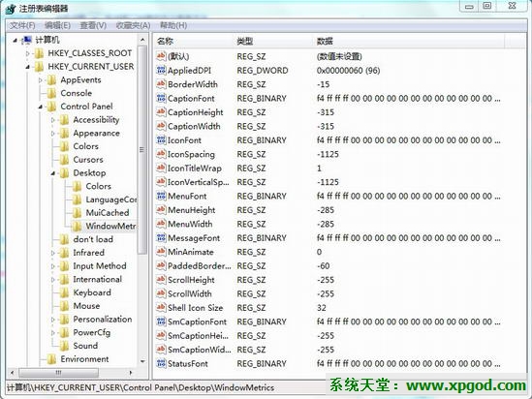Collapse the Control Panel key arrow
The width and height of the screenshot is (532, 399).
coord(41,107)
